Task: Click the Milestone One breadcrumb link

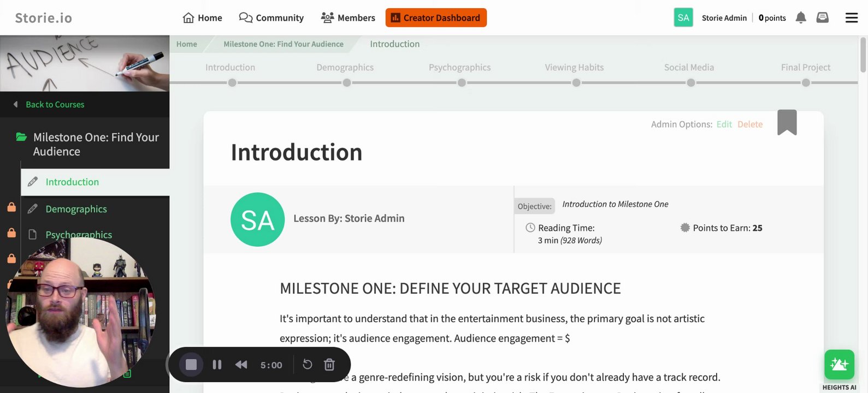Action: click(x=283, y=44)
